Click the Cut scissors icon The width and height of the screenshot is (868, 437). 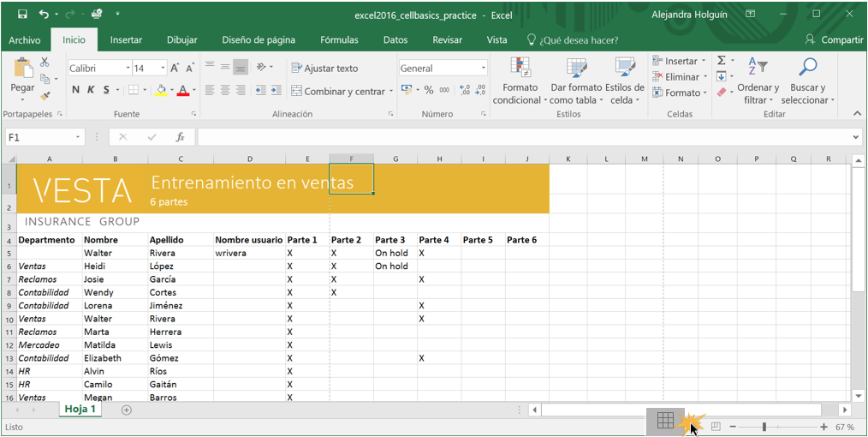click(x=45, y=63)
